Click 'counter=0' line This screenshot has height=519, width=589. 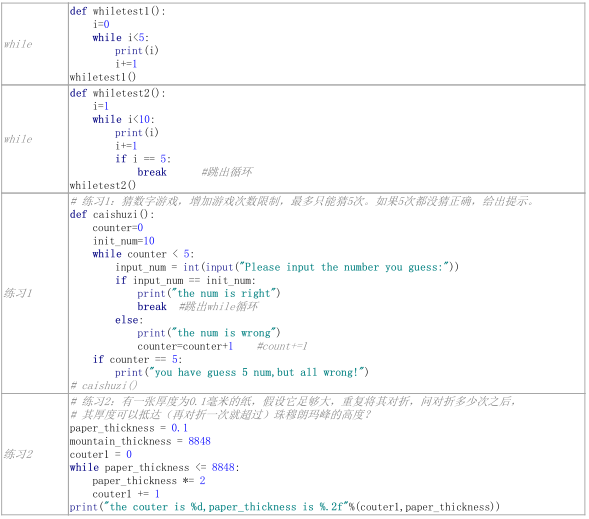118,228
